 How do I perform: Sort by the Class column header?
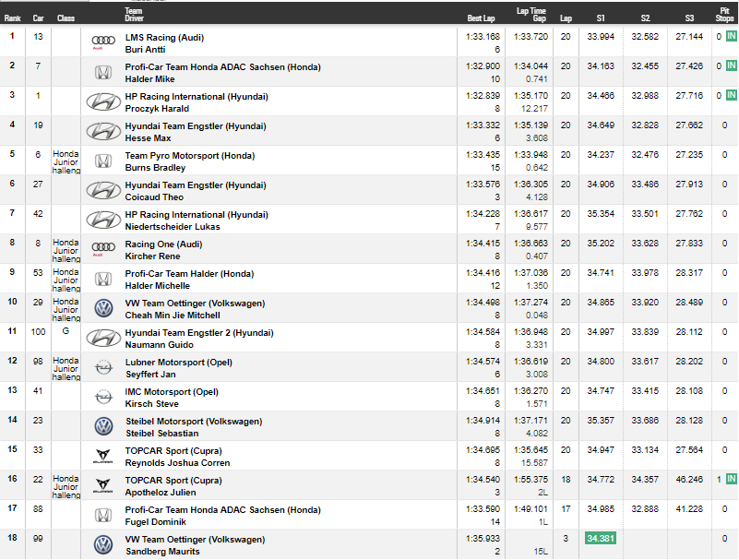tap(66, 18)
